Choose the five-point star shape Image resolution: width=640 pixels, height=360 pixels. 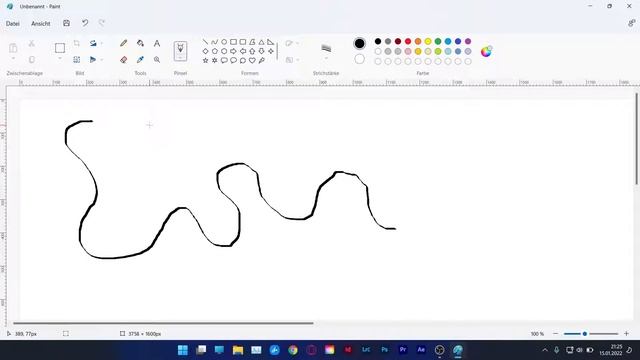coord(205,60)
